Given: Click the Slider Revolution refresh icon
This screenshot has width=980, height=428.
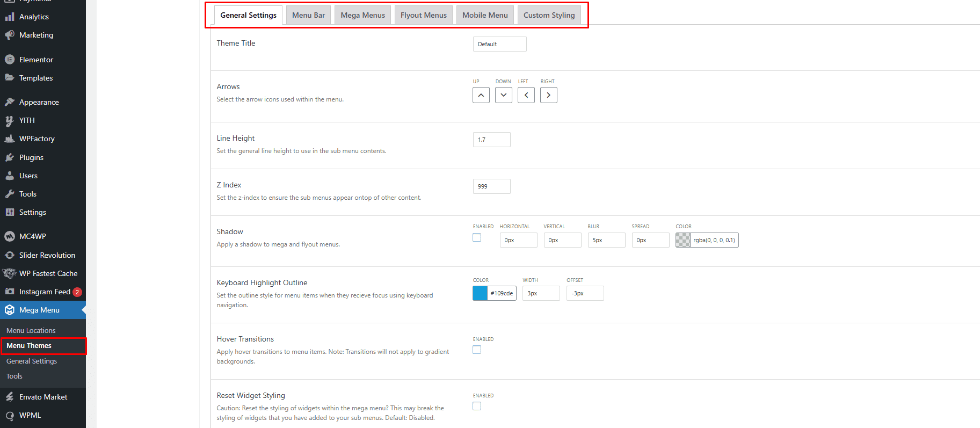Looking at the screenshot, I should pyautogui.click(x=10, y=255).
